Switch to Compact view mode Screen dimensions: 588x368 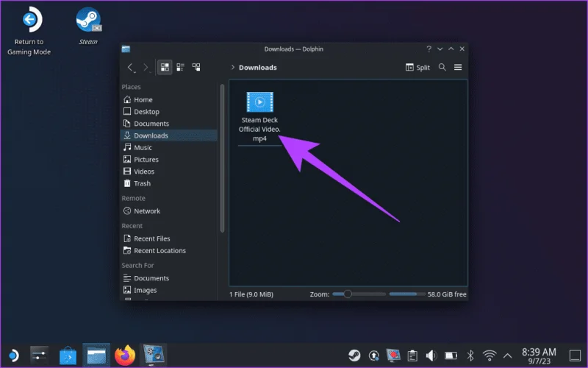tap(180, 67)
